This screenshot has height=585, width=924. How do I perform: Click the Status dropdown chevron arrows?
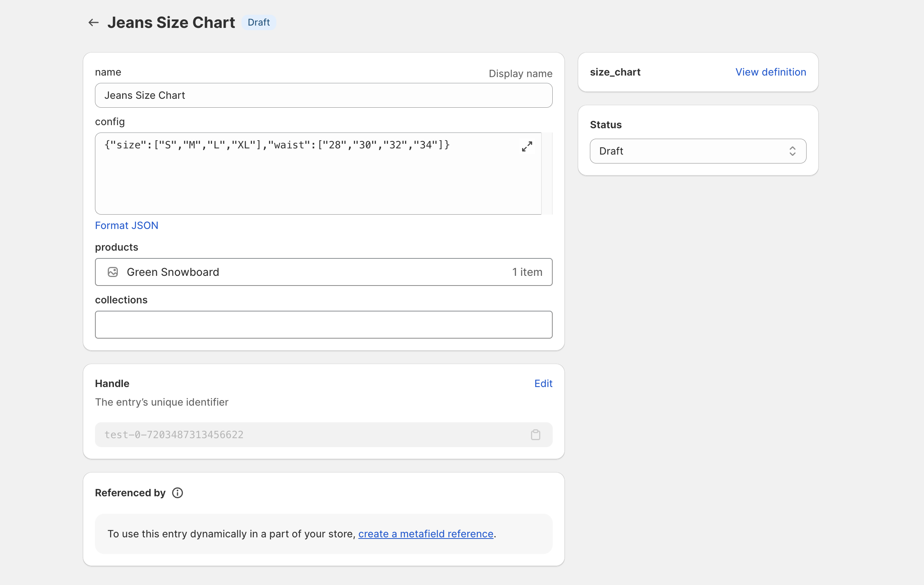[792, 151]
